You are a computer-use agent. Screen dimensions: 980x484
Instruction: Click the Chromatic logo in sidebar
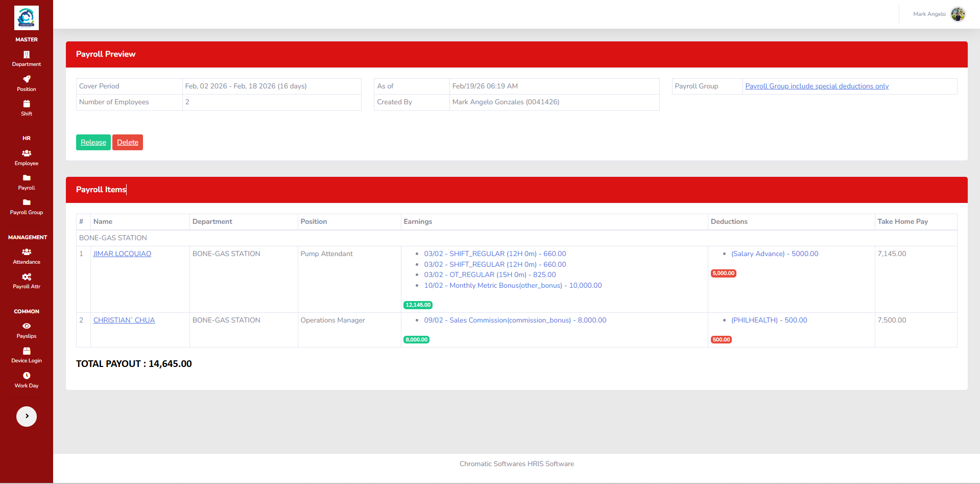pos(27,18)
